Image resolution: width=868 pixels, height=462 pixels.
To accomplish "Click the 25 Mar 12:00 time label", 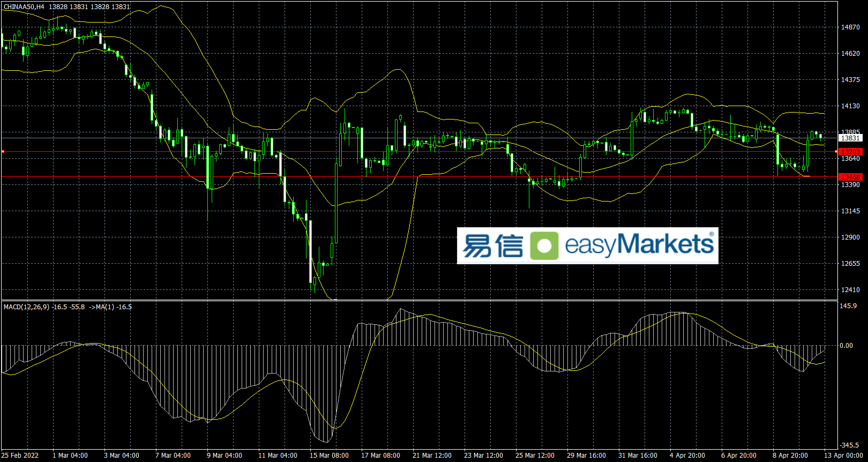I will pyautogui.click(x=535, y=456).
